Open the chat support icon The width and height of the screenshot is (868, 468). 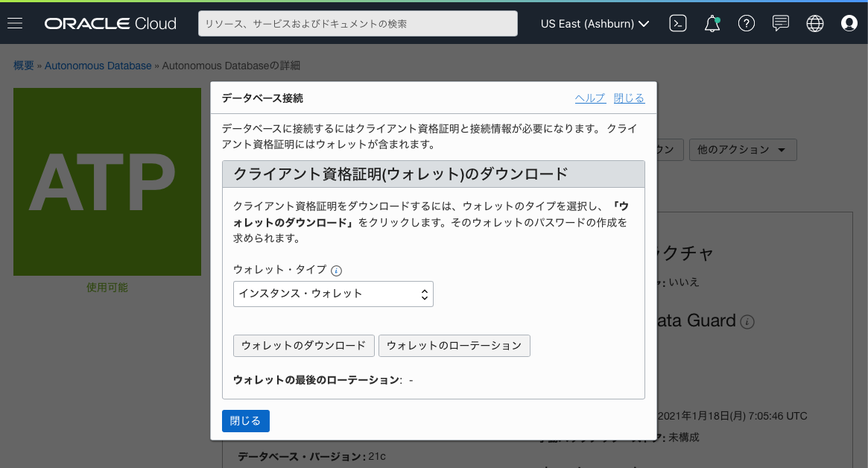(x=781, y=23)
